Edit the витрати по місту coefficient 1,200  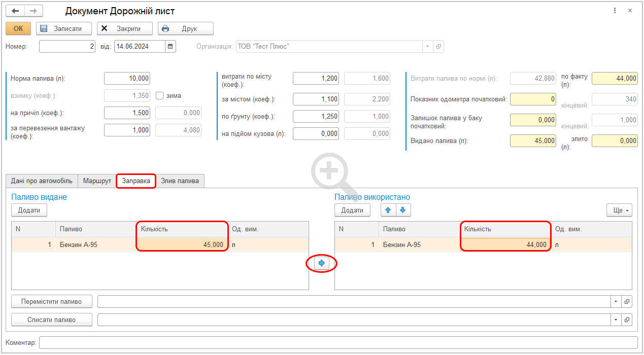(316, 78)
